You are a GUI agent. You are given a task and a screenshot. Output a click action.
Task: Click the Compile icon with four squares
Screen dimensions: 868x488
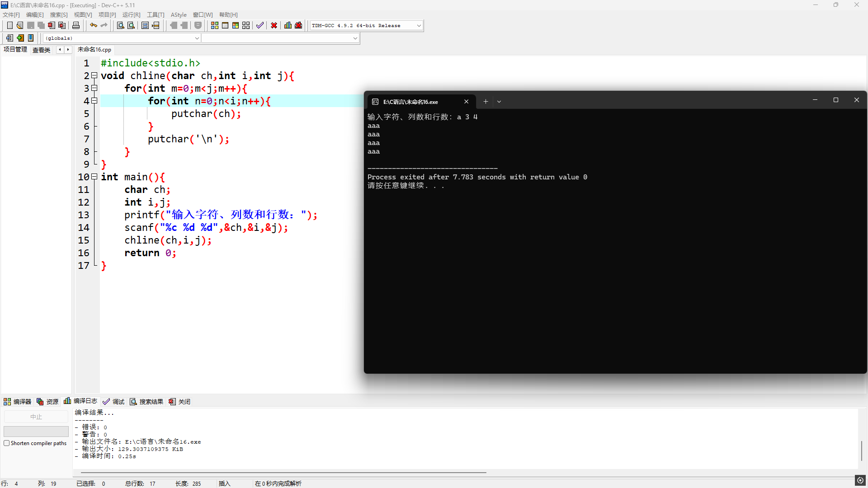[215, 25]
